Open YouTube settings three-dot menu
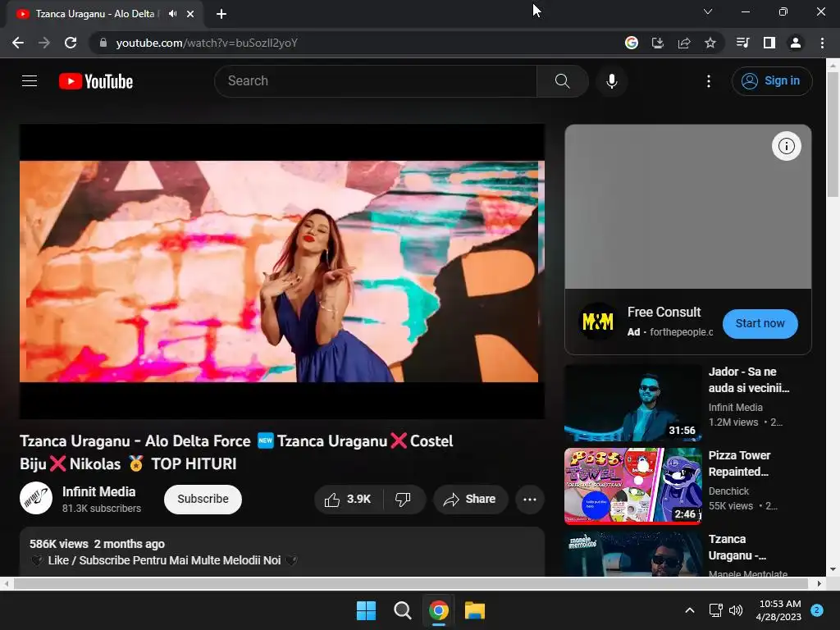The width and height of the screenshot is (840, 630). (x=708, y=81)
